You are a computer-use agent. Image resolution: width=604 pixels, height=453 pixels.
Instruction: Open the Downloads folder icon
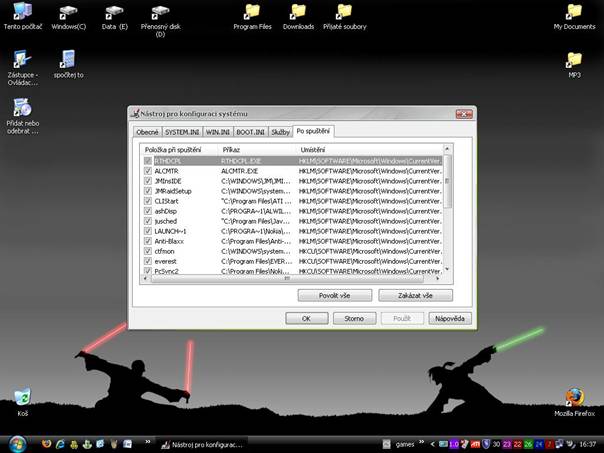(298, 16)
